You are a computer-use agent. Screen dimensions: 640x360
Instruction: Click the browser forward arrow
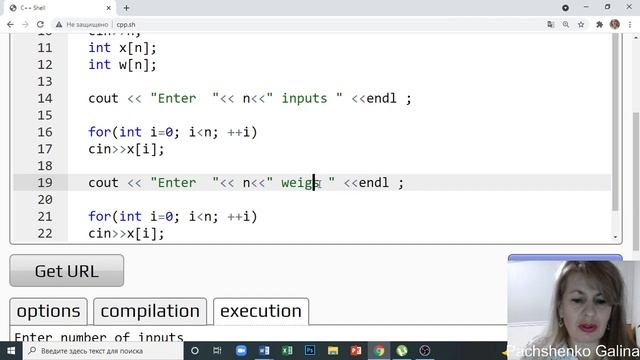25,24
